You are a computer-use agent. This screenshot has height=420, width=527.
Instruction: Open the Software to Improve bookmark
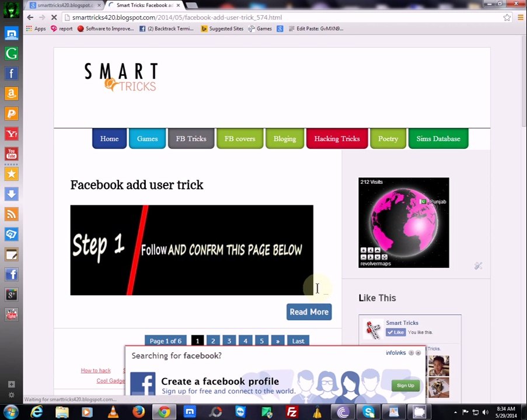pyautogui.click(x=106, y=29)
